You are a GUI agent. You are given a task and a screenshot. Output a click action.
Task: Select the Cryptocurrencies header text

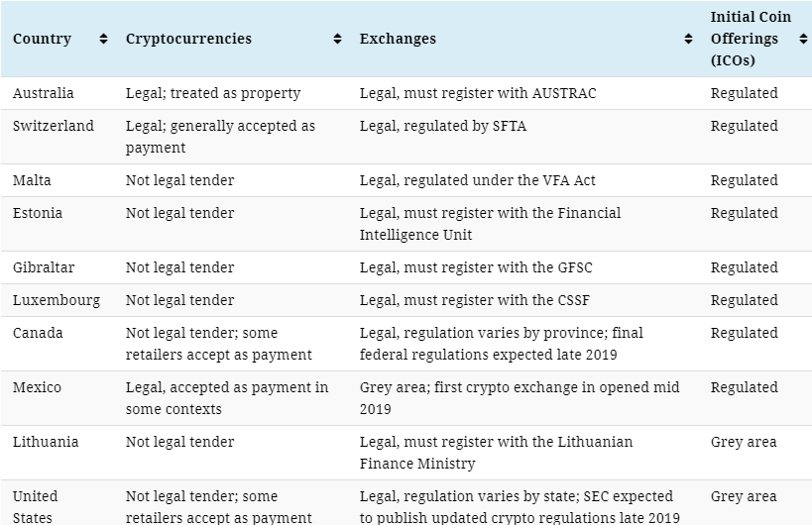click(x=188, y=39)
